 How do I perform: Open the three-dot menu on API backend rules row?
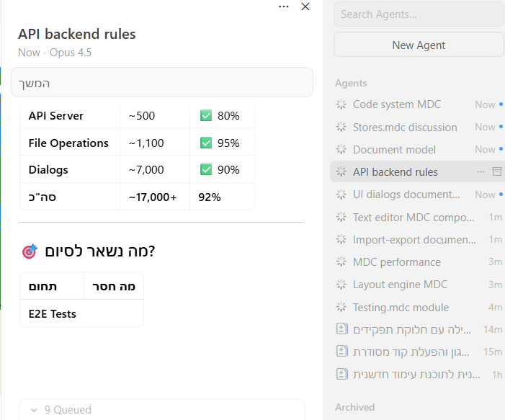click(x=481, y=171)
